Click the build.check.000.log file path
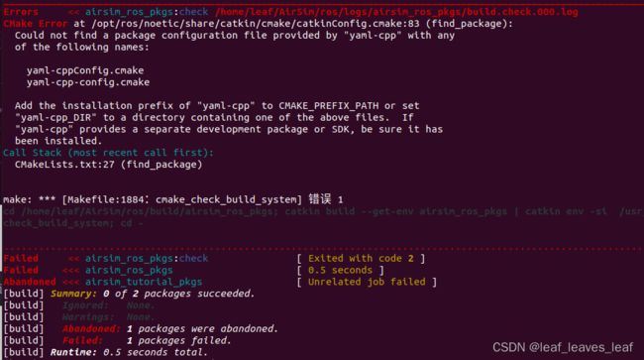Image resolution: width=644 pixels, height=360 pixels. click(x=396, y=12)
